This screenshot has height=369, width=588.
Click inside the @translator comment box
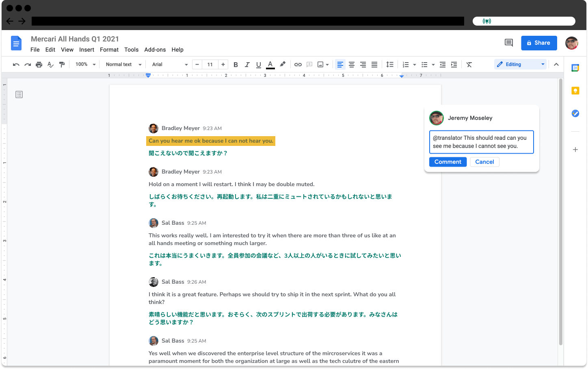tap(481, 142)
